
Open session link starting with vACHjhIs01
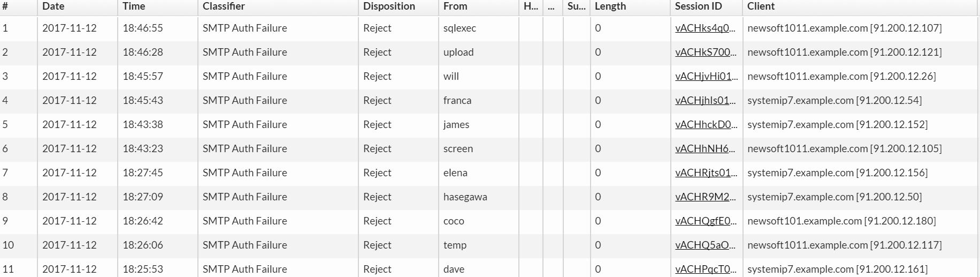(x=705, y=101)
